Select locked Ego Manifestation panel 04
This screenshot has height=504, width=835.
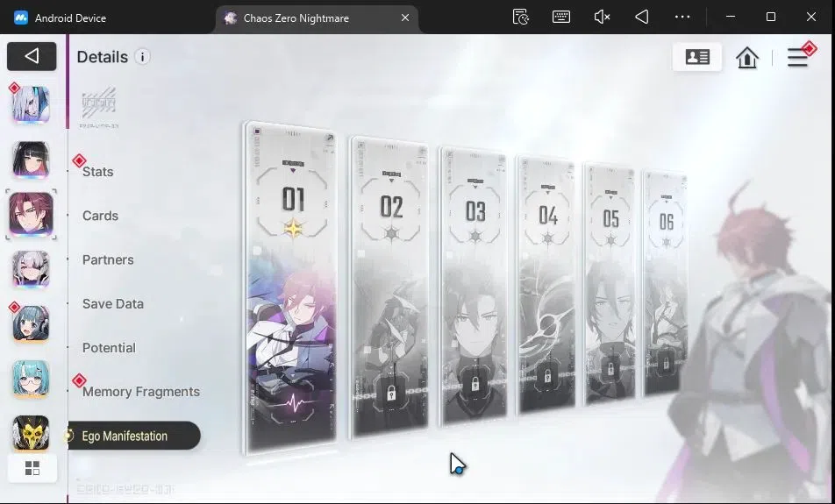point(546,285)
